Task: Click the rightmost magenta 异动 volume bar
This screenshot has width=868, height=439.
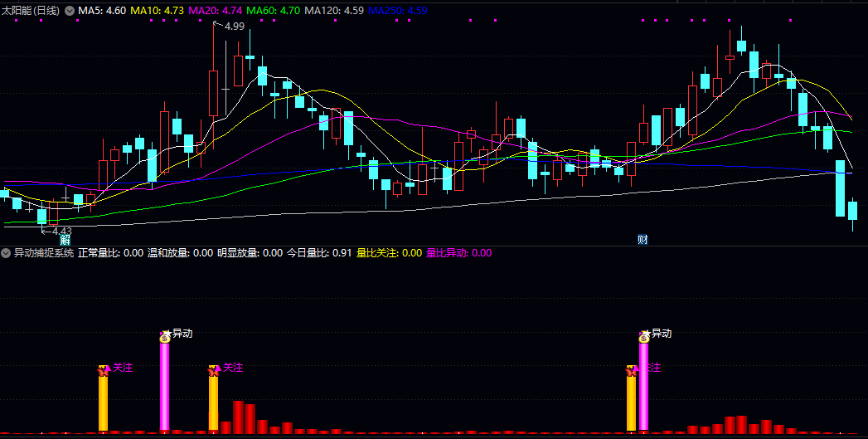Action: point(643,387)
